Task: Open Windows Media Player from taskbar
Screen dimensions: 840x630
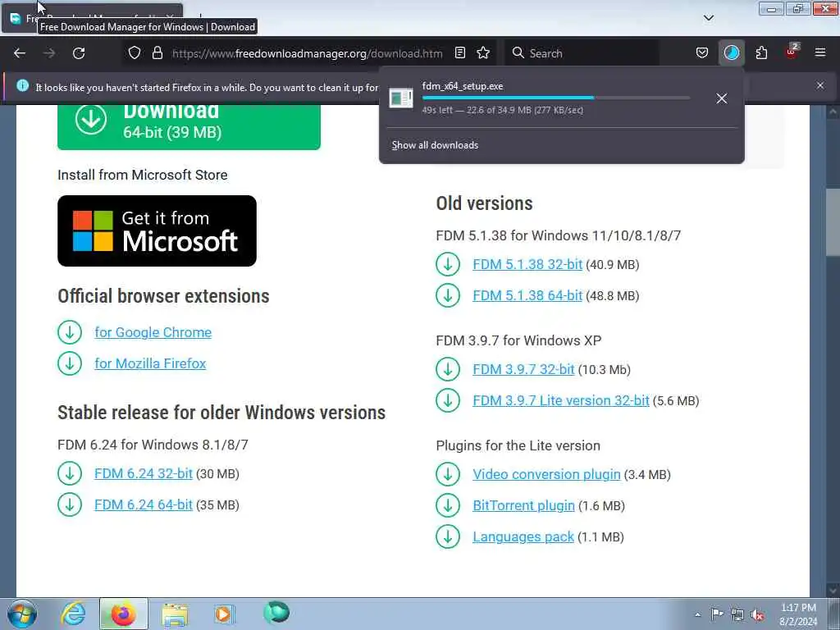Action: coord(224,614)
